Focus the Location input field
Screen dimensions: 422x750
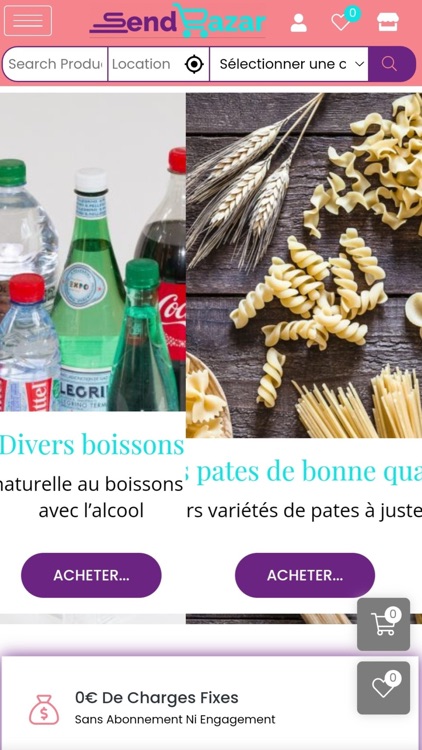146,64
